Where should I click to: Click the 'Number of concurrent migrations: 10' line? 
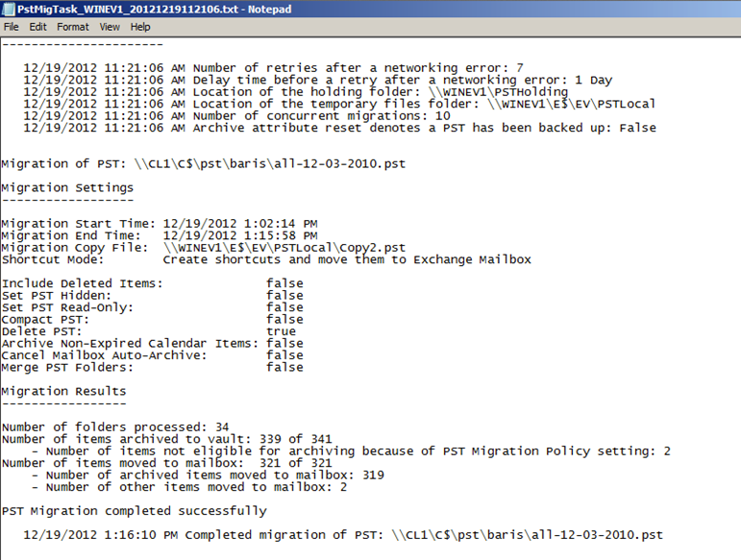coord(236,116)
